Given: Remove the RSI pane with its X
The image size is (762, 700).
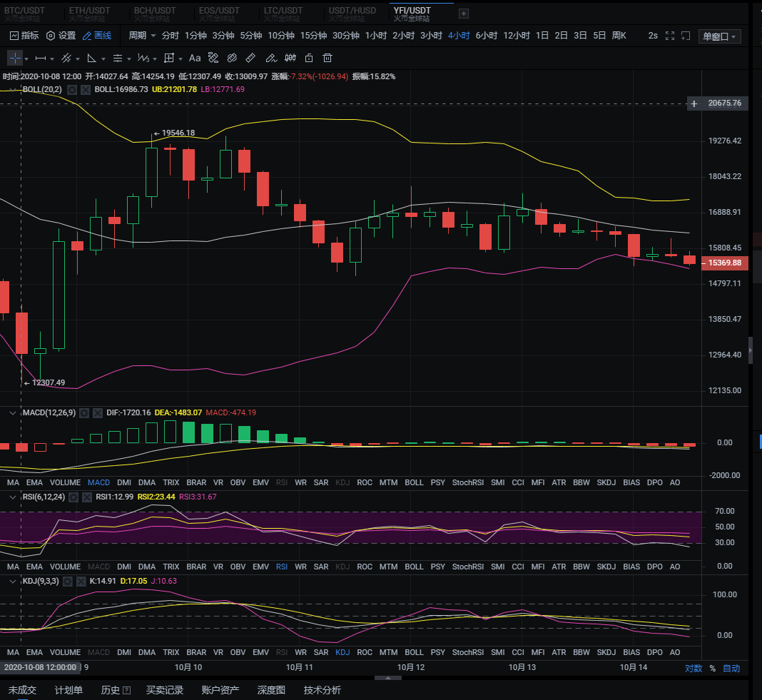Looking at the screenshot, I should tap(87, 497).
